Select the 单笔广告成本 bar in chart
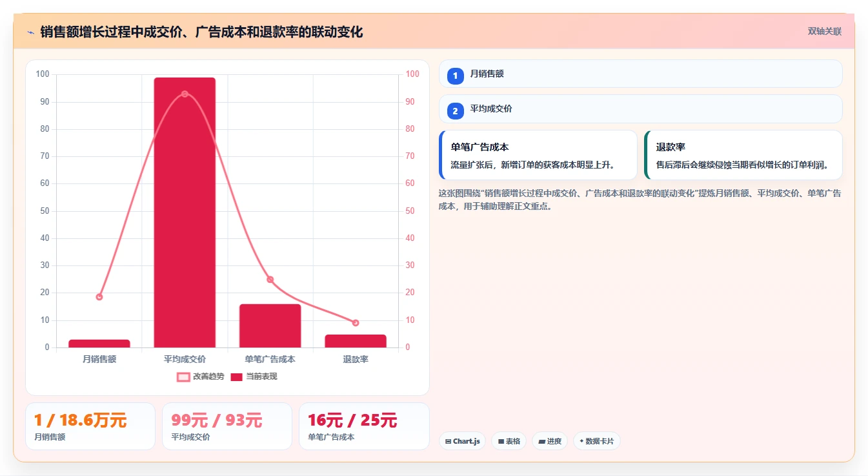 [270, 326]
